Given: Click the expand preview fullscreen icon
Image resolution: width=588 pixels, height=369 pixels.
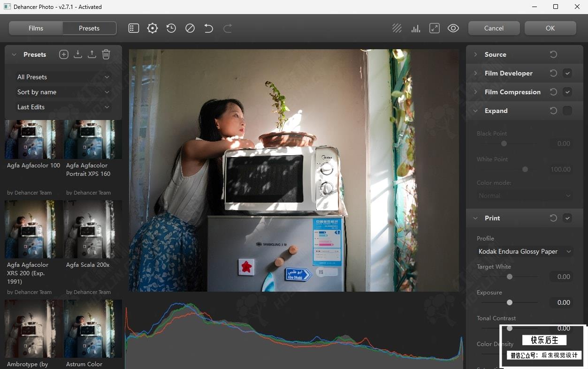Looking at the screenshot, I should click(x=435, y=28).
